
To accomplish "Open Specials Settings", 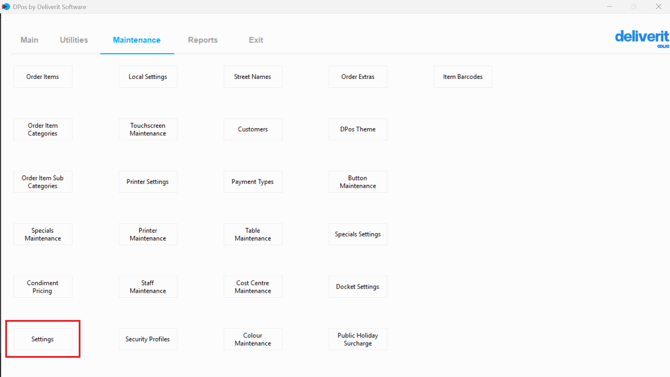I will coord(358,234).
